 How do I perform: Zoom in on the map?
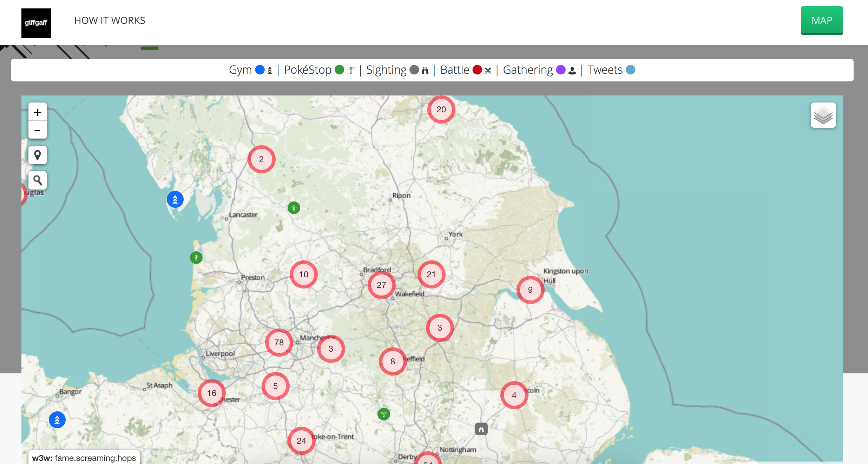38,112
